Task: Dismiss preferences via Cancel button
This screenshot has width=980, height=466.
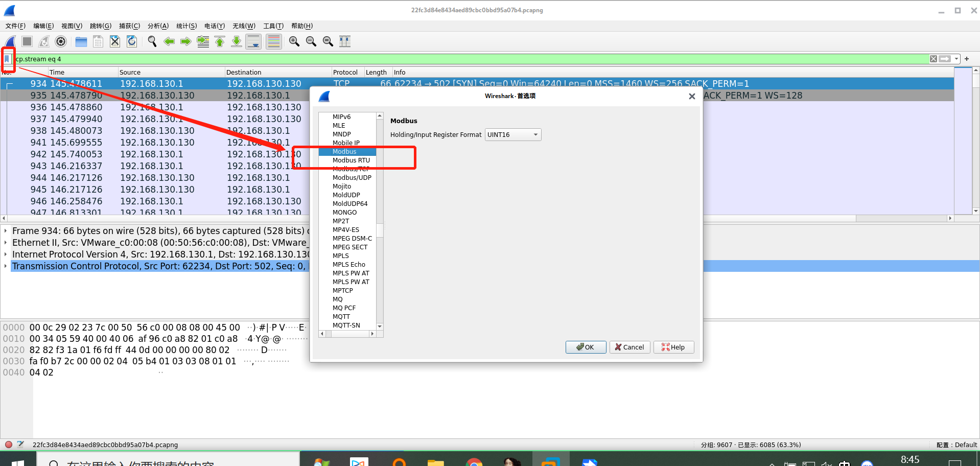Action: [x=629, y=347]
